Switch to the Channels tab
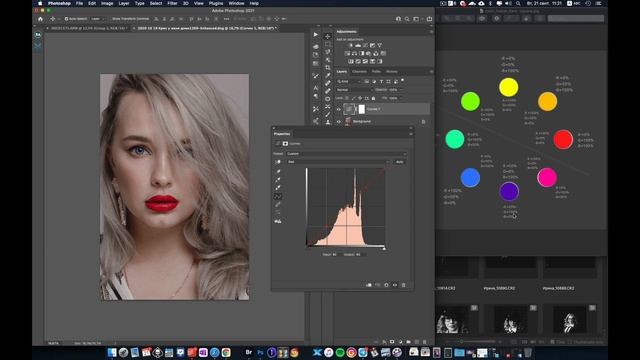Viewport: 640px width, 360px height. (359, 71)
